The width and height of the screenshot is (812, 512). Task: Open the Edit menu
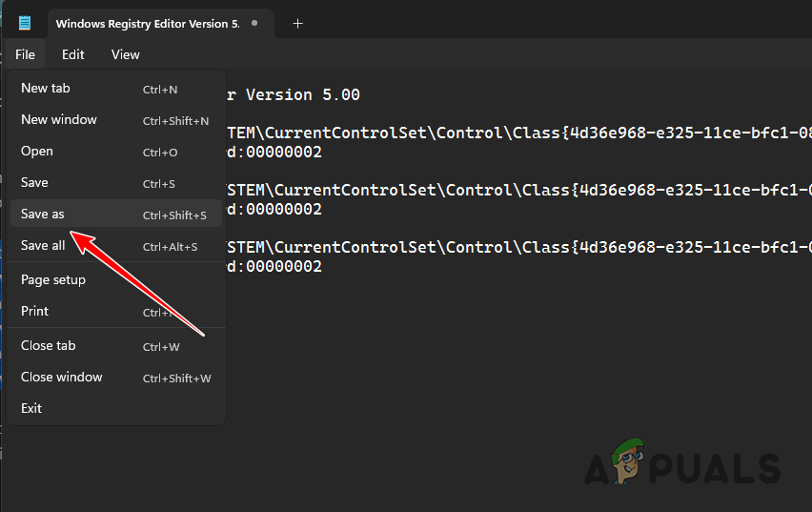click(x=73, y=54)
